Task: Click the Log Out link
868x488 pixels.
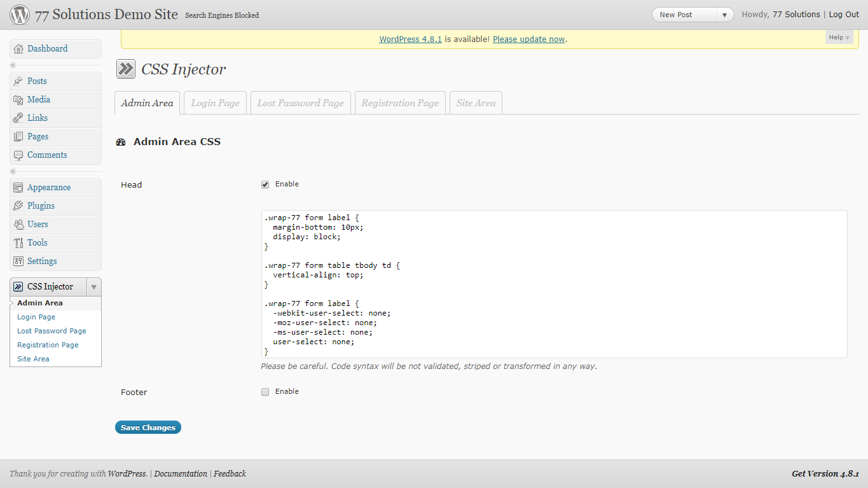Action: (844, 15)
